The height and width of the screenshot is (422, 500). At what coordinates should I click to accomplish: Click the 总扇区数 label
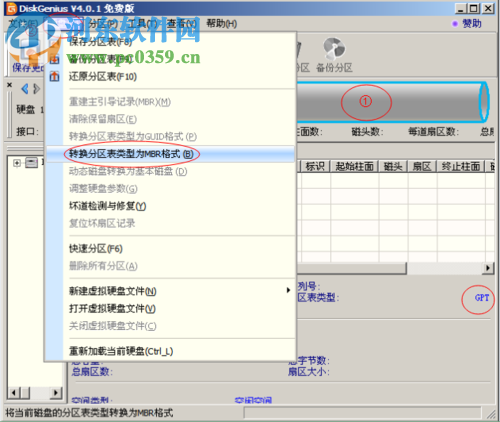tap(92, 372)
